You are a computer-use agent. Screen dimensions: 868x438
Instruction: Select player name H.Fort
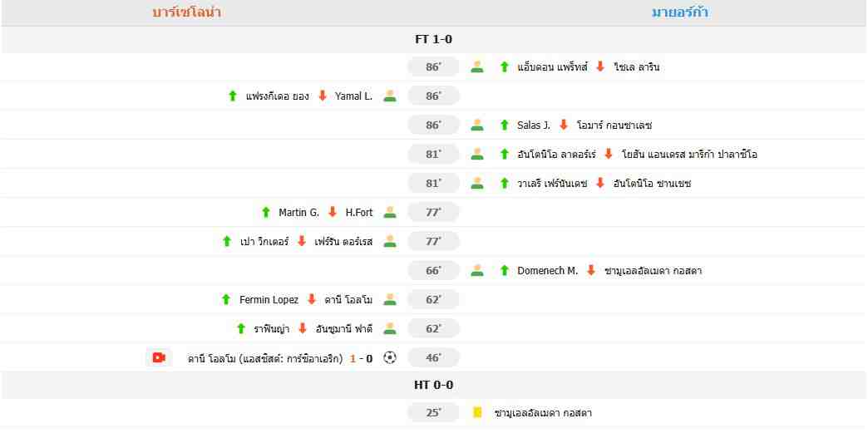359,213
